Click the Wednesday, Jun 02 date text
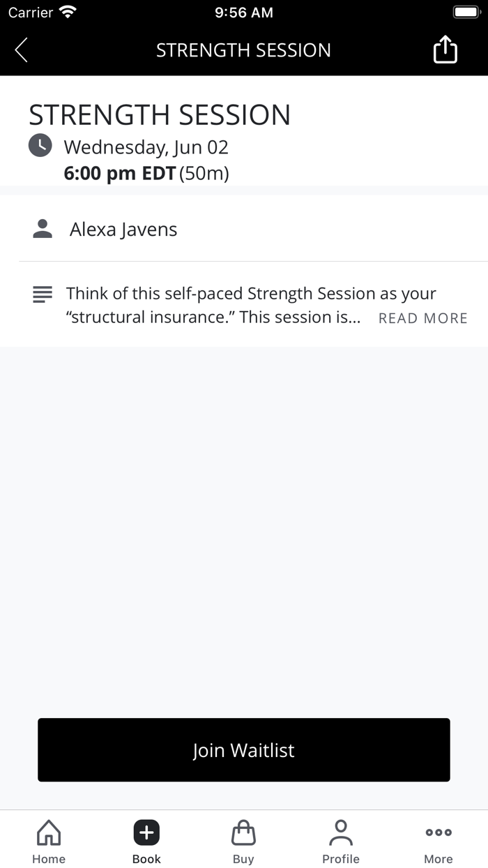 [x=146, y=147]
